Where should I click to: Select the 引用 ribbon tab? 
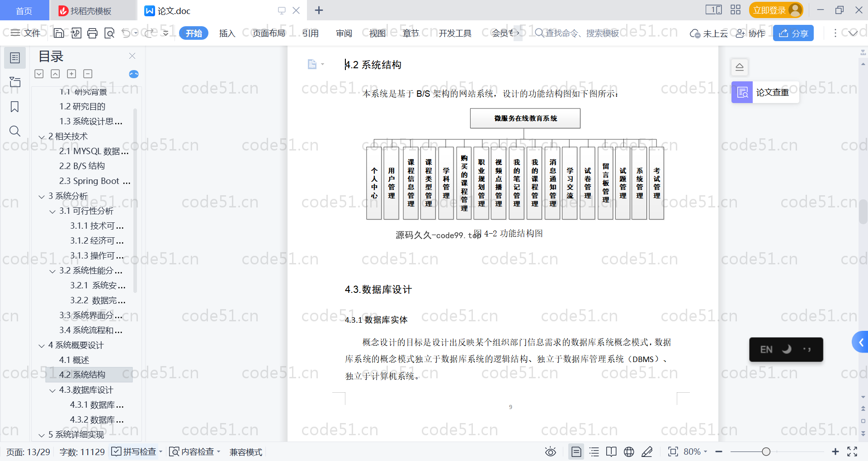coord(311,33)
